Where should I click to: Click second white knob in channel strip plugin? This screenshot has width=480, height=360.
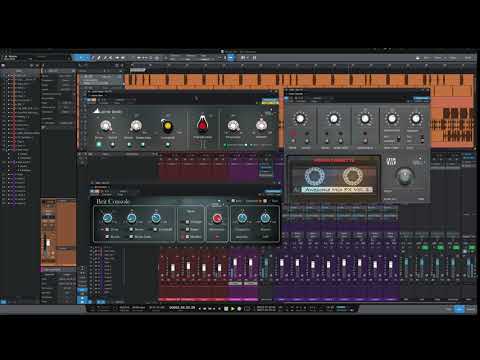pyautogui.click(x=136, y=126)
